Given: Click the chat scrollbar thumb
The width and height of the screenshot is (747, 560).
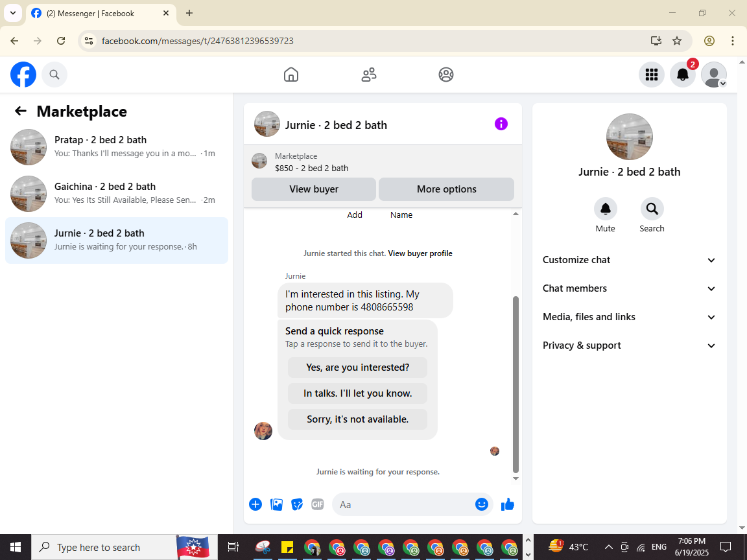Looking at the screenshot, I should (516, 384).
